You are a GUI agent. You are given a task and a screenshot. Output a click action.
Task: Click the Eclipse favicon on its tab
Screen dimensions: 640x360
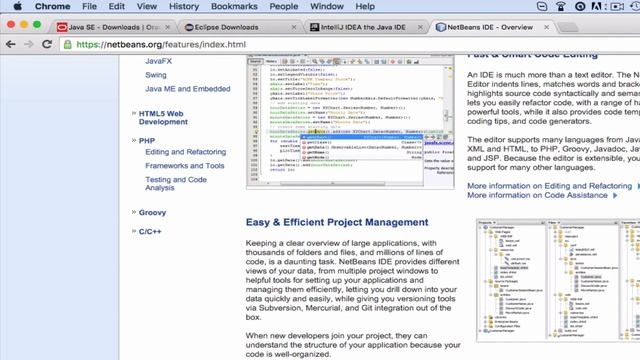click(189, 27)
